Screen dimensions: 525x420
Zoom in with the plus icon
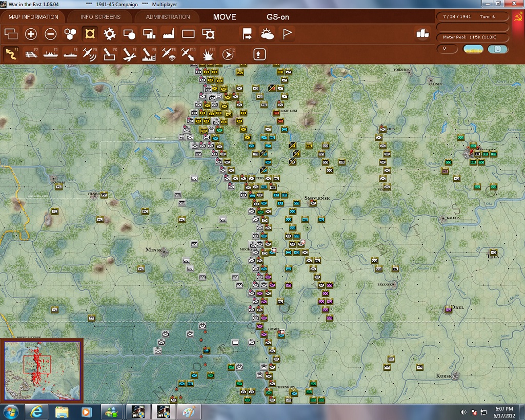[31, 34]
